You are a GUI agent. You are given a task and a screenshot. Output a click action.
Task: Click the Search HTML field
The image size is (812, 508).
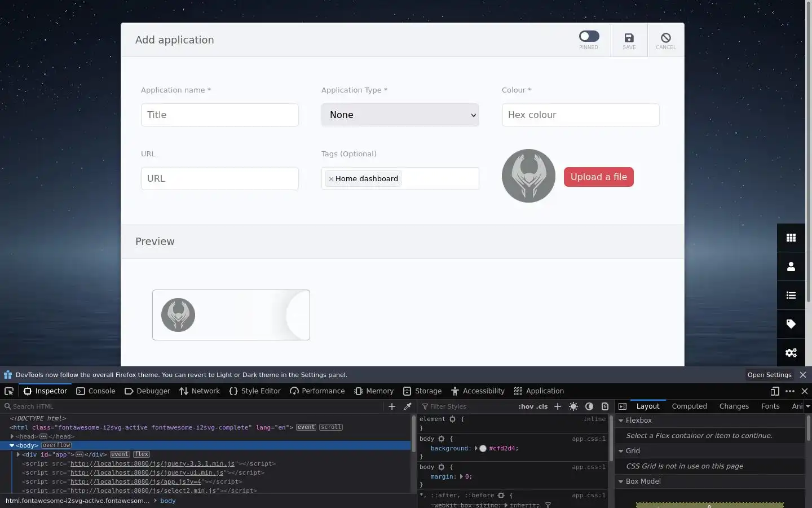click(x=192, y=406)
